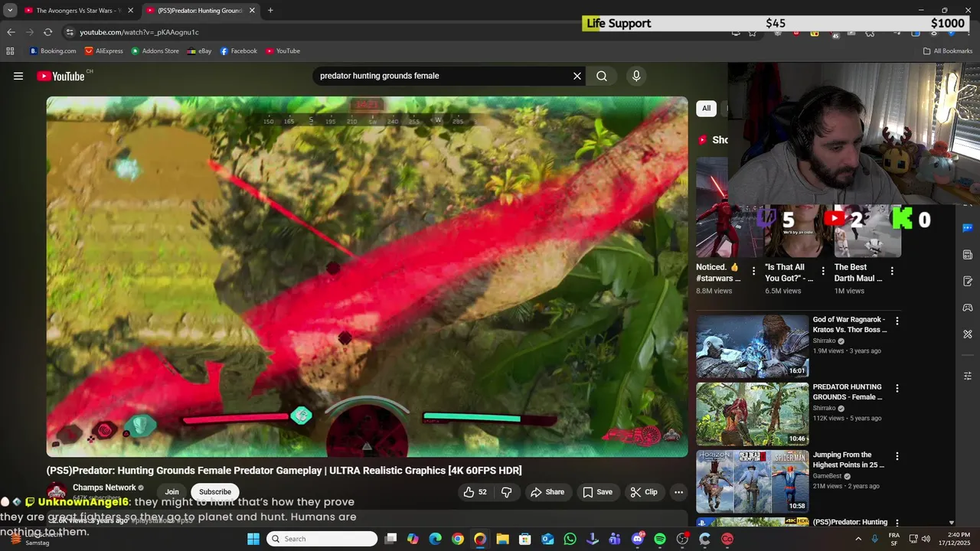Close the Predator Hunting Grounds tab

252,11
